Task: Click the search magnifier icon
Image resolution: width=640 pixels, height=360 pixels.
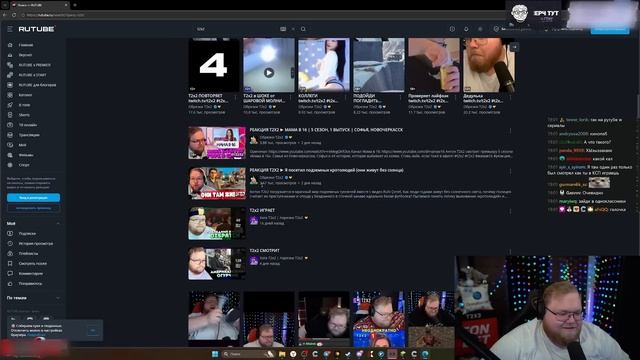Action: (x=303, y=29)
